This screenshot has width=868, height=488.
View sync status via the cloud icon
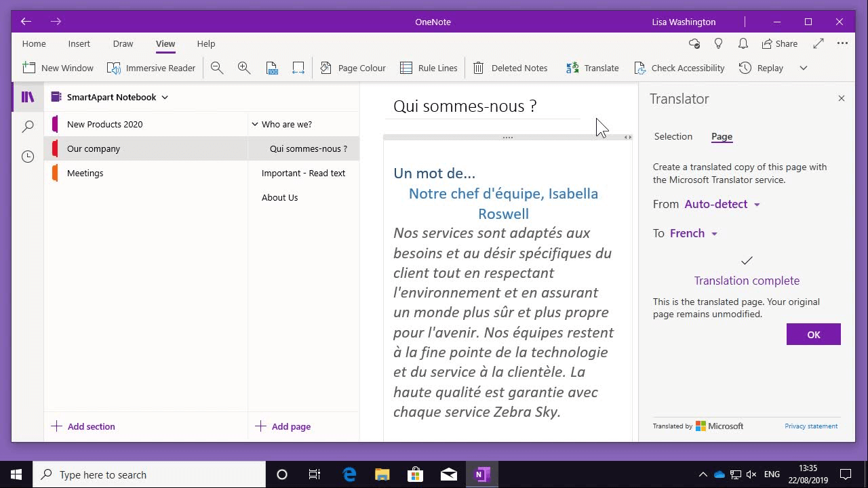694,43
